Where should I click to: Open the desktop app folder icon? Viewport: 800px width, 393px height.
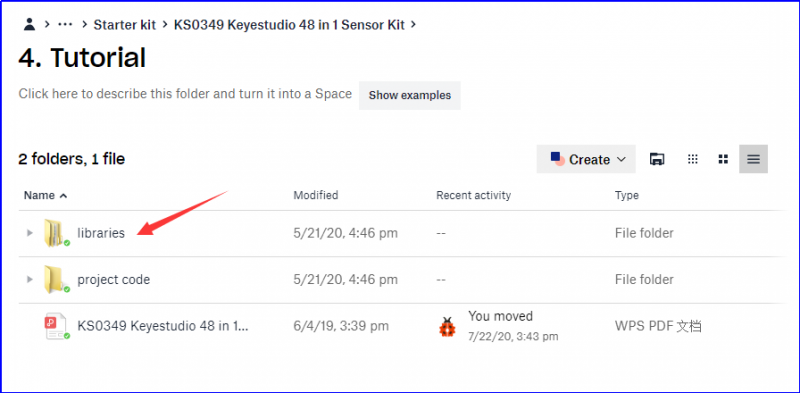point(657,159)
